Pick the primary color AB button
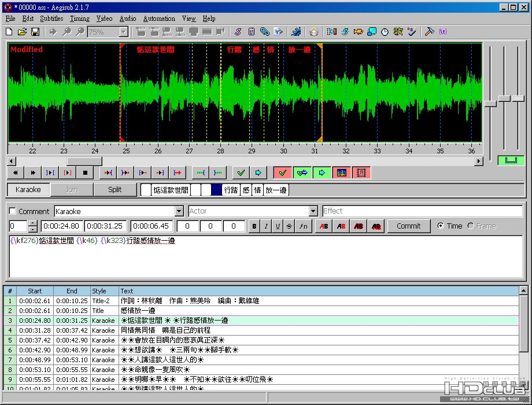The width and height of the screenshot is (532, 405). click(324, 226)
